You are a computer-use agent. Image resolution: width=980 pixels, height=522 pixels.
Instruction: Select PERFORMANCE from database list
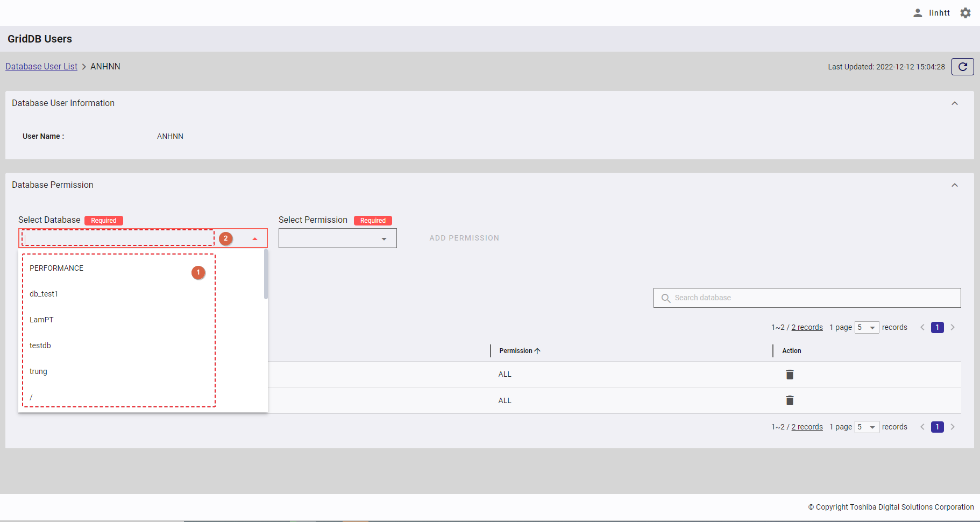(x=56, y=268)
